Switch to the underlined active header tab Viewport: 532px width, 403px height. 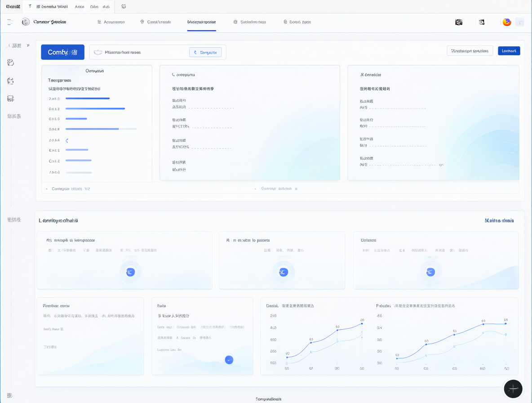pyautogui.click(x=202, y=22)
